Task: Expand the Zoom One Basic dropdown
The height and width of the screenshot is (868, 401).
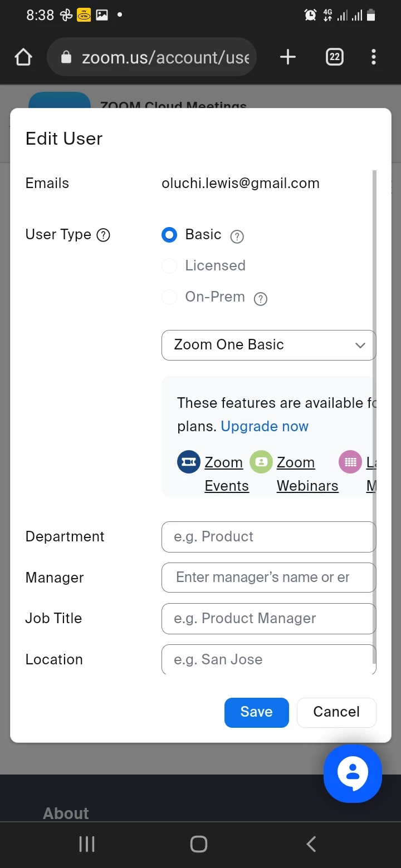Action: [268, 345]
